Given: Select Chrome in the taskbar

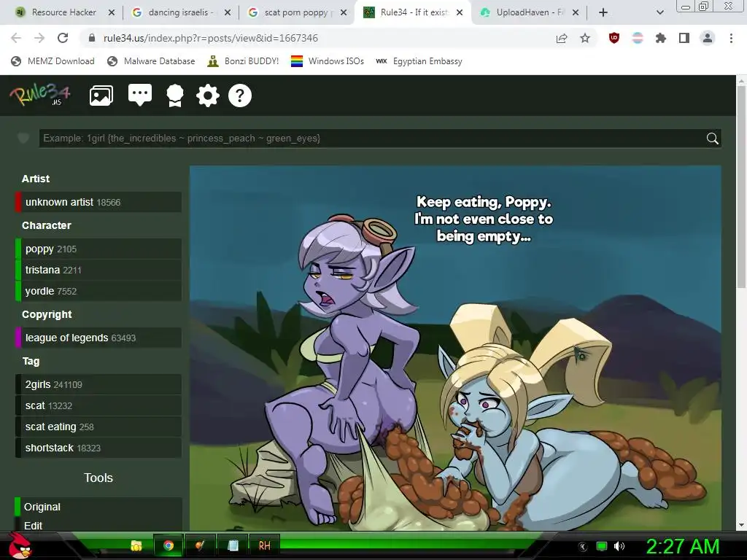Looking at the screenshot, I should [169, 545].
